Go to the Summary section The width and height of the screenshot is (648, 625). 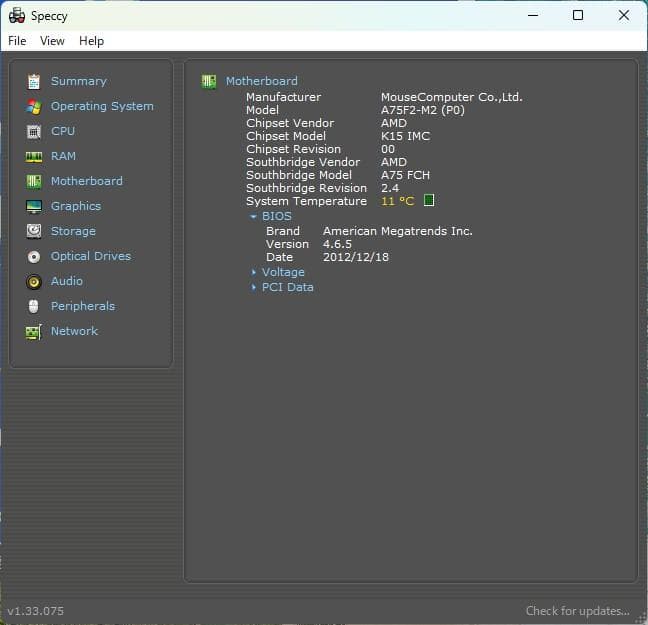pyautogui.click(x=79, y=81)
